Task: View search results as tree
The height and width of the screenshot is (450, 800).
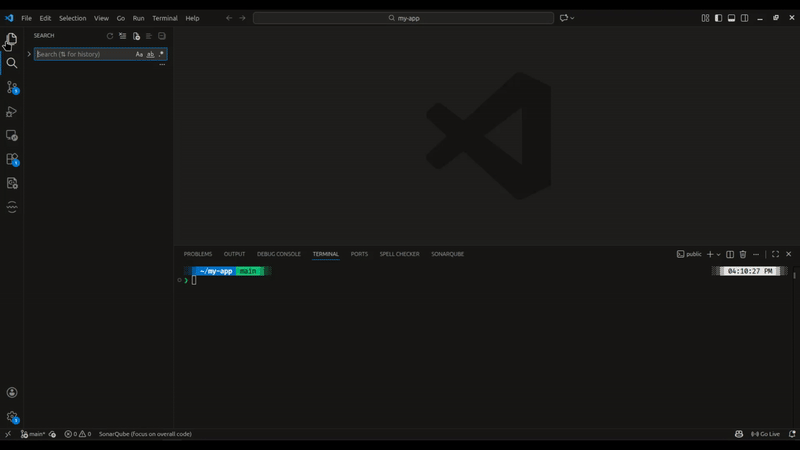Action: coord(149,36)
